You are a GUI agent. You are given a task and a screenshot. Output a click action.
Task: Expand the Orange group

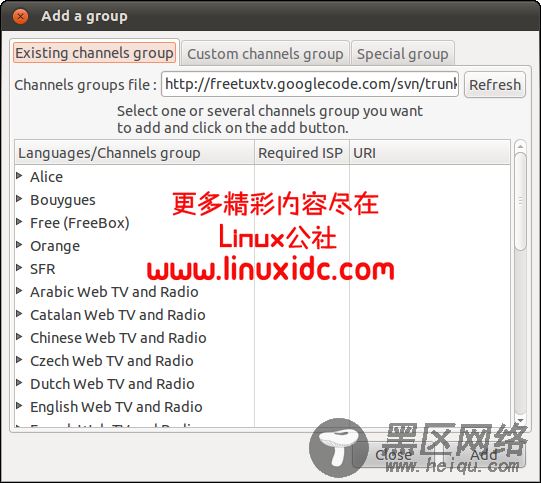[x=19, y=245]
